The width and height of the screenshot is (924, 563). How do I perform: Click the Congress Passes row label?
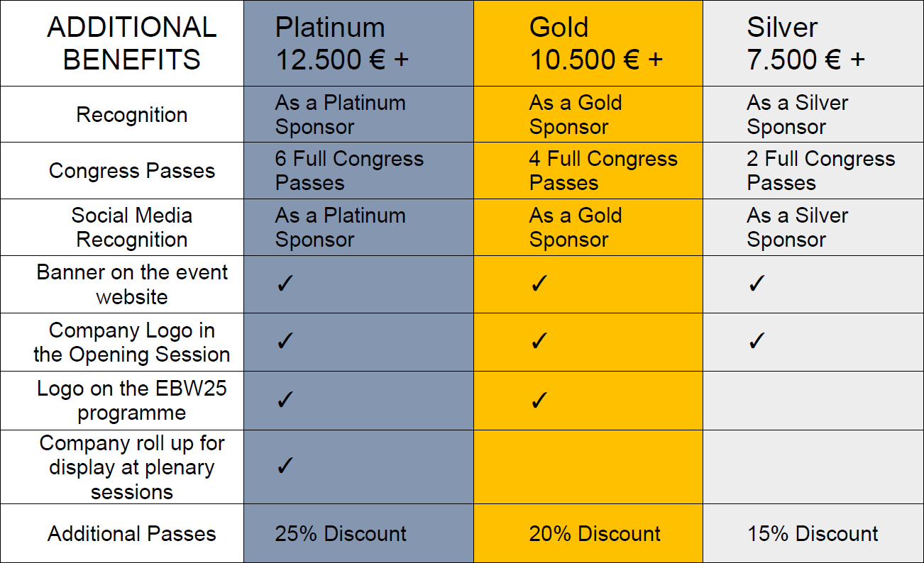pyautogui.click(x=132, y=171)
